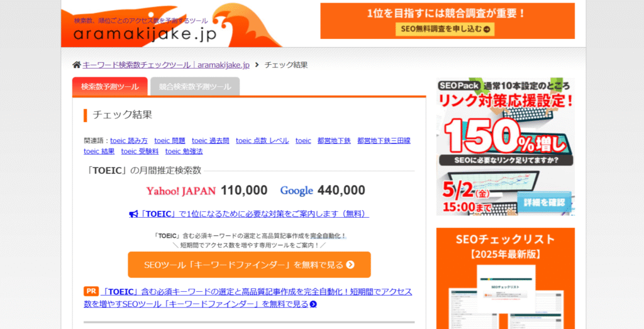Open related term toeic 問題
The image size is (644, 329).
170,140
